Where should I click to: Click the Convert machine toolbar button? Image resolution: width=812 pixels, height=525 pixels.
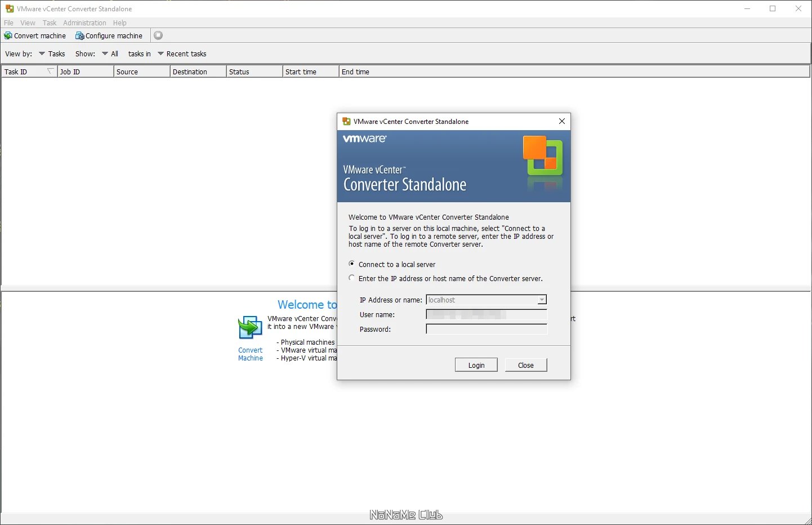tap(35, 35)
